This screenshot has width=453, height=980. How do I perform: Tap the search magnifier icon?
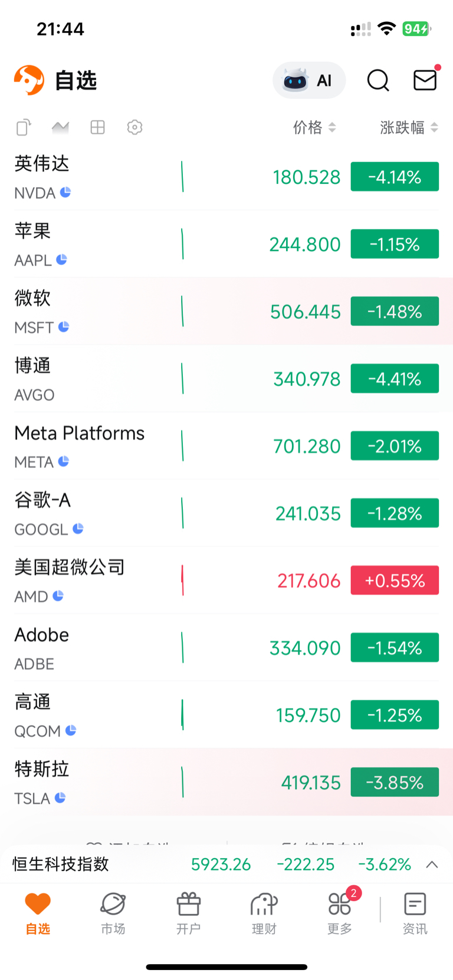(x=378, y=80)
